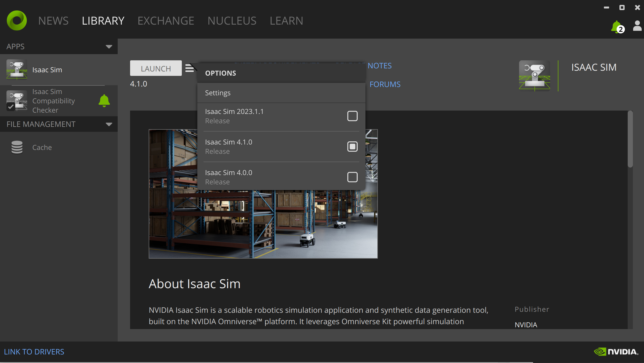Open the LINK TO DRIVERS link
The width and height of the screenshot is (644, 363).
(x=34, y=352)
